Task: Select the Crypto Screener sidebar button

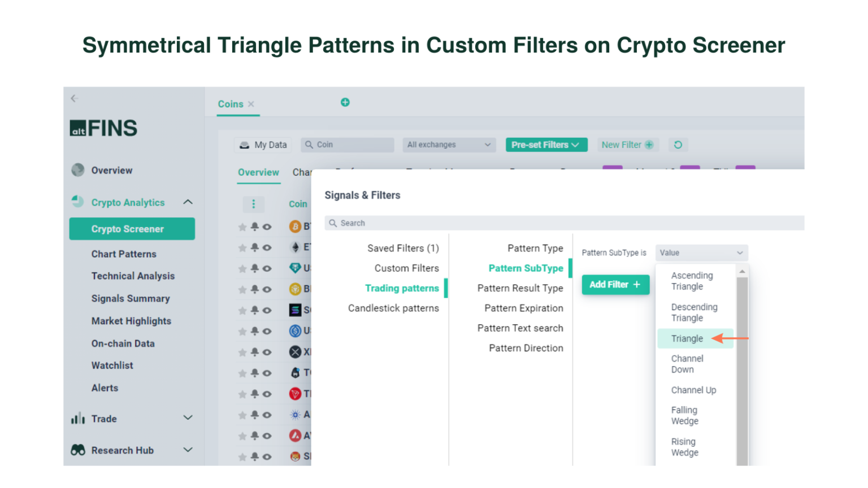Action: coord(132,229)
